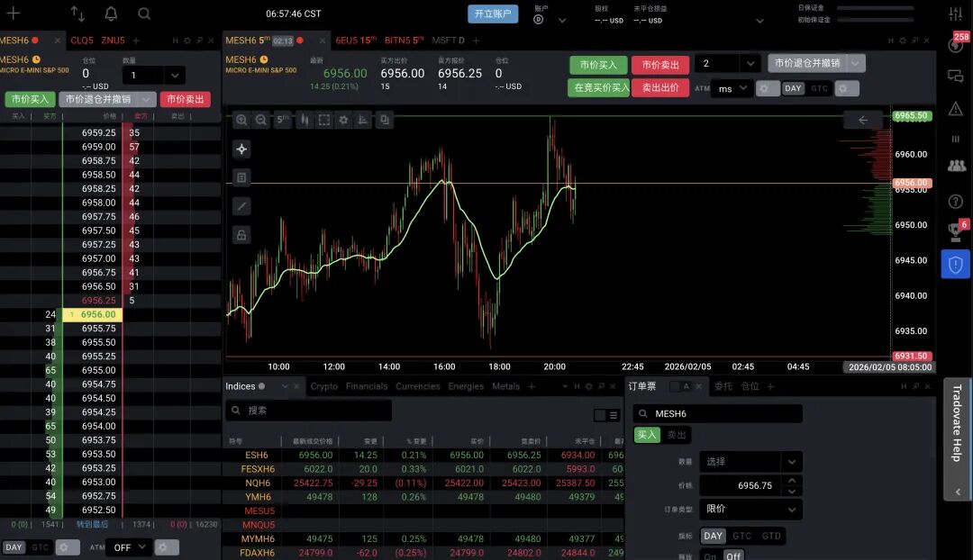Zoom in on the MESH6 chart

241,120
